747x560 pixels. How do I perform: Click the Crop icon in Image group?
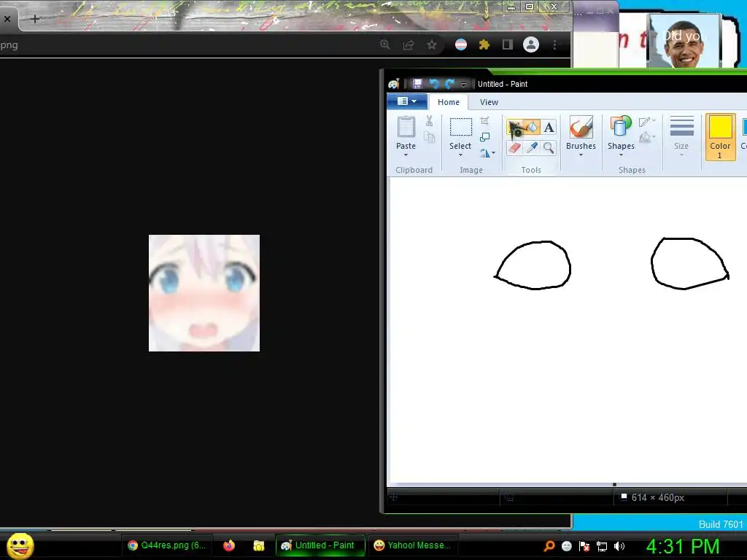pos(485,121)
